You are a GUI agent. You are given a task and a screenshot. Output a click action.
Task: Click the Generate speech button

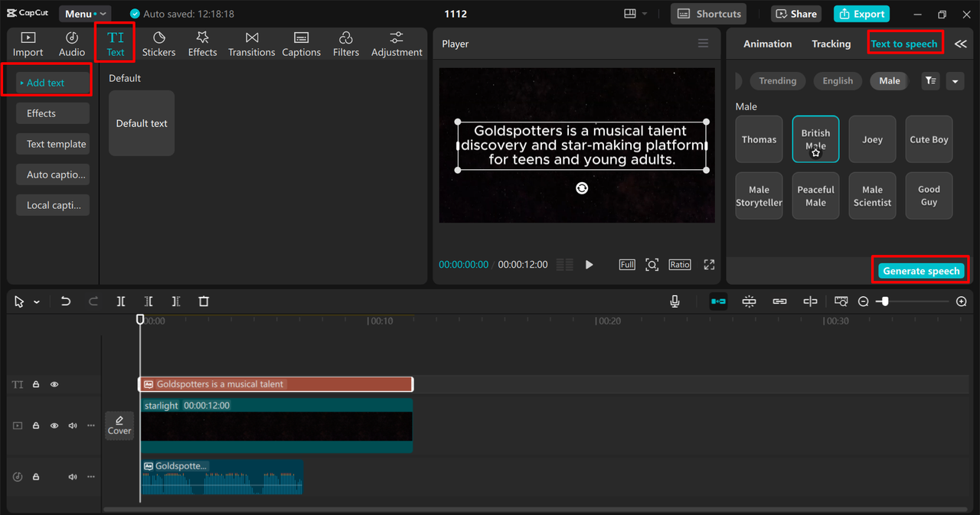[x=921, y=271]
